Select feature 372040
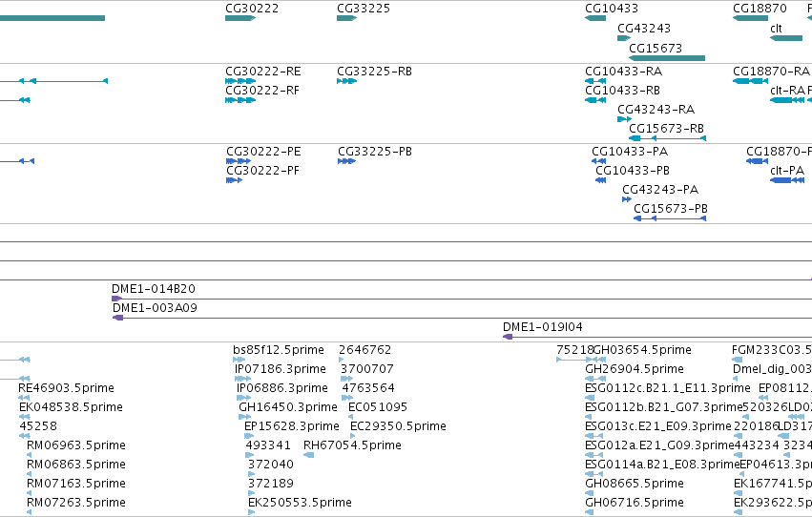Image resolution: width=812 pixels, height=517 pixels. point(271,465)
